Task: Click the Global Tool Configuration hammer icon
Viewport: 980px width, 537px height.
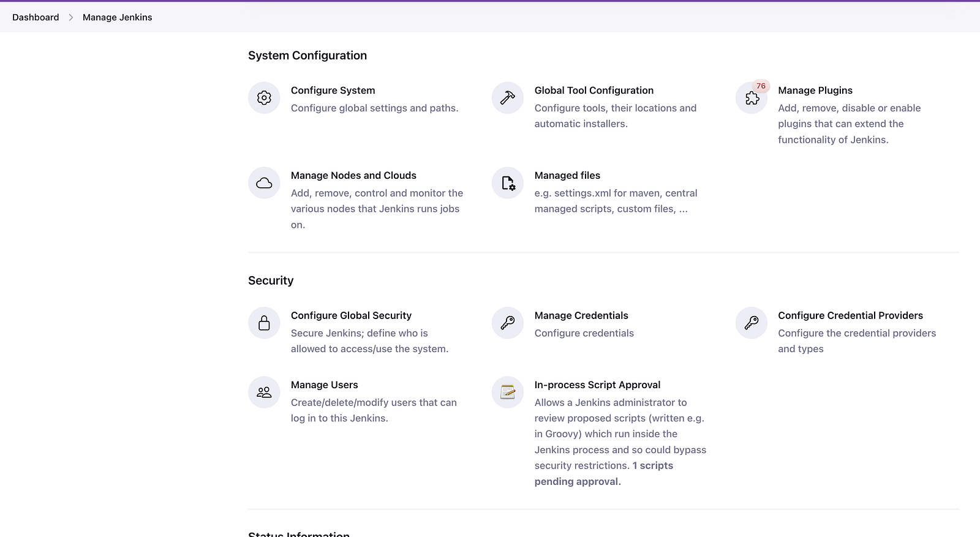Action: (x=508, y=98)
